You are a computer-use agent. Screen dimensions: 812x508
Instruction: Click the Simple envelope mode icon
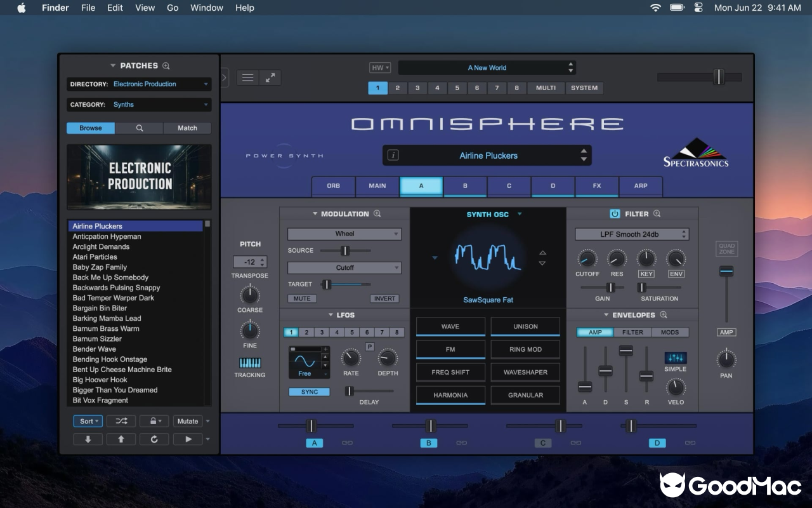click(x=676, y=358)
